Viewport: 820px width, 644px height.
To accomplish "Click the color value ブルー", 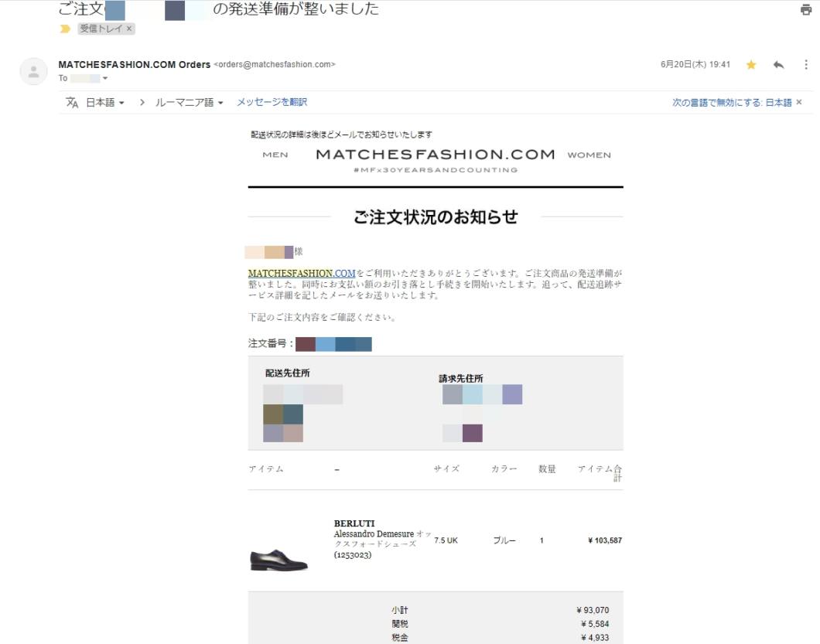I will coord(504,540).
